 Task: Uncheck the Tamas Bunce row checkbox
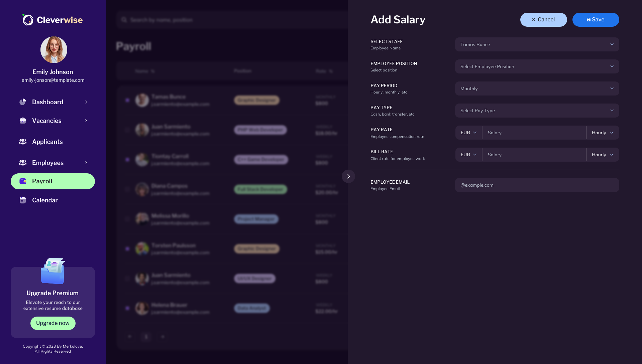(x=127, y=100)
